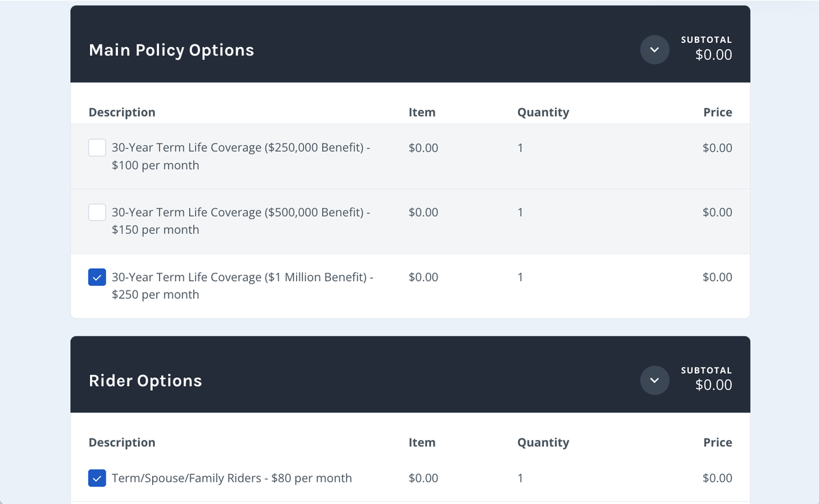The width and height of the screenshot is (819, 504).
Task: Click item price of $1 Million Benefit row
Action: click(424, 277)
